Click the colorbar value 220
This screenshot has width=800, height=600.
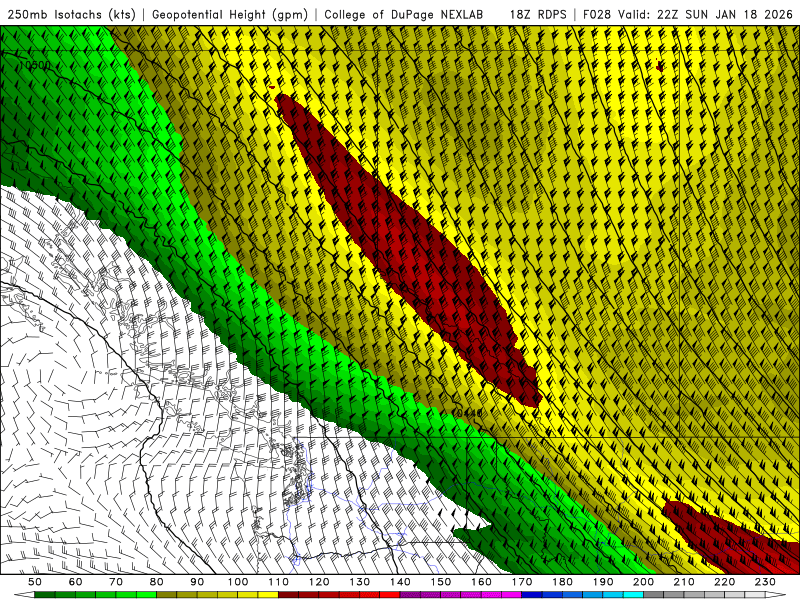click(x=724, y=582)
